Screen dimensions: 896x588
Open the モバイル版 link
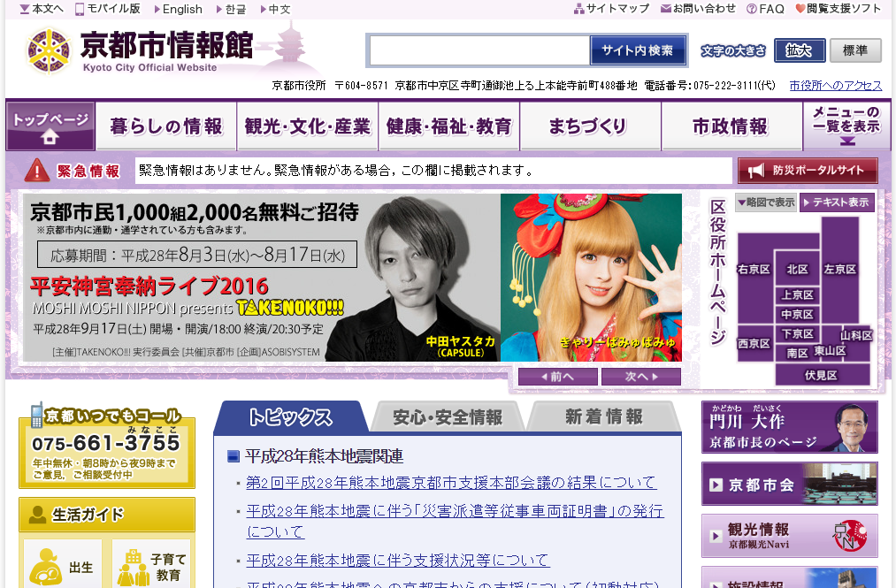tap(108, 9)
